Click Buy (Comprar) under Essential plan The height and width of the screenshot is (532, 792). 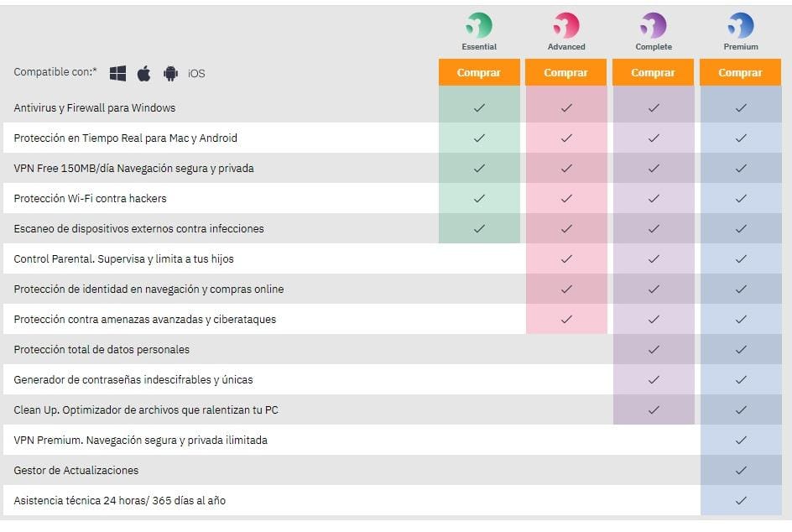point(479,73)
